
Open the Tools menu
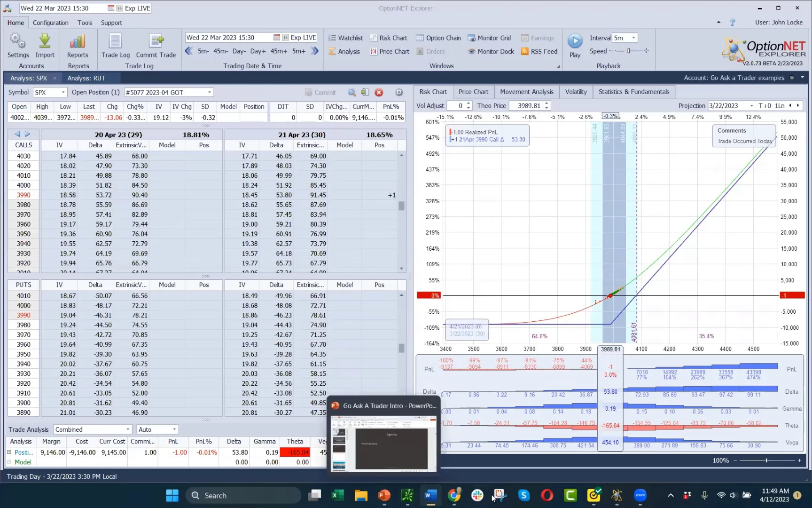click(85, 23)
